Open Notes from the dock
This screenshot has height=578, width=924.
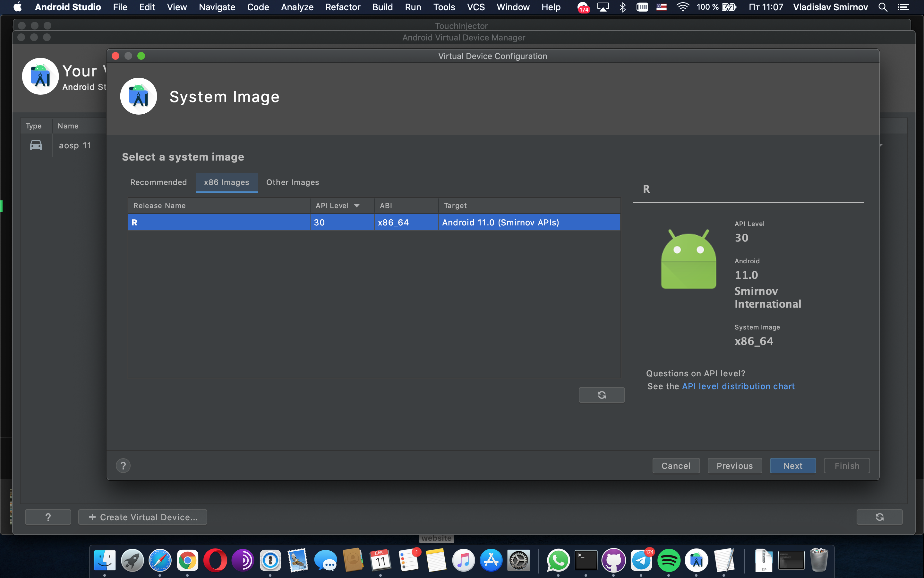[436, 561]
